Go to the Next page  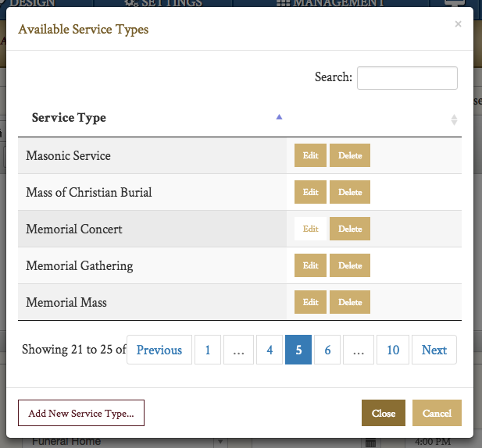[434, 350]
